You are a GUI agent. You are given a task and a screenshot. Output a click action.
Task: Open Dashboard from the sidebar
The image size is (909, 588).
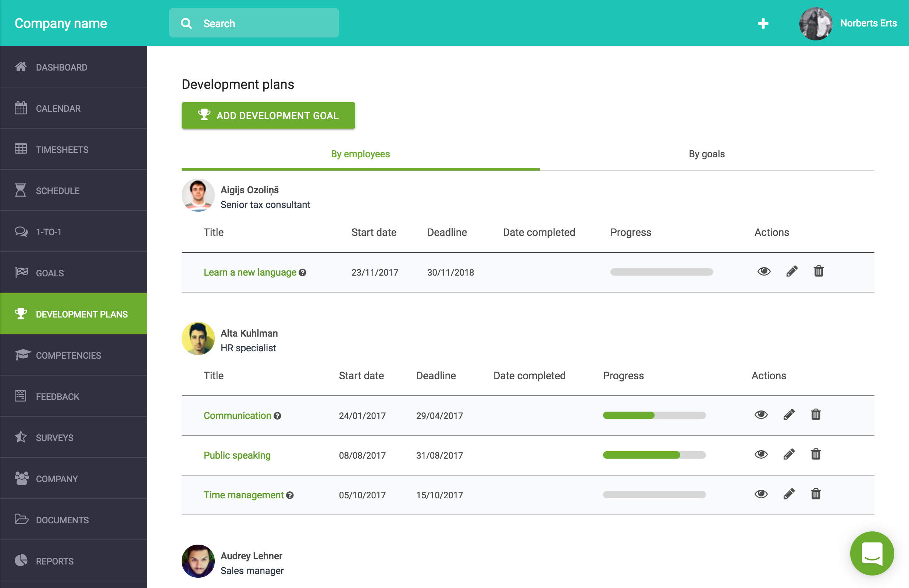[73, 67]
